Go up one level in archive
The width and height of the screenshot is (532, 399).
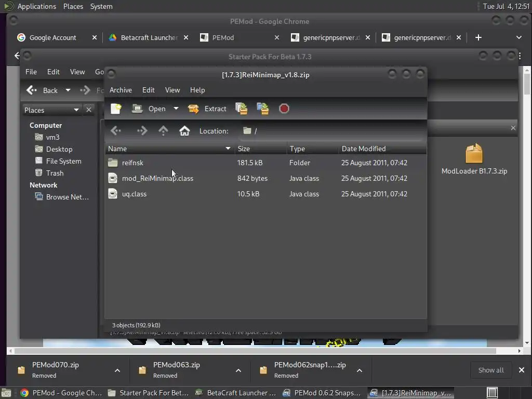click(163, 130)
